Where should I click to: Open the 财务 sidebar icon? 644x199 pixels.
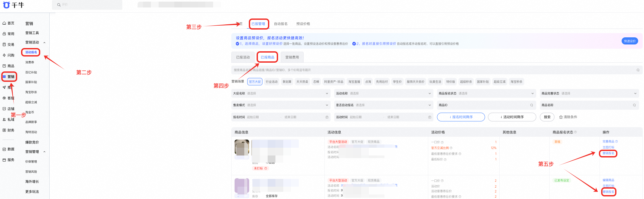pyautogui.click(x=4, y=130)
